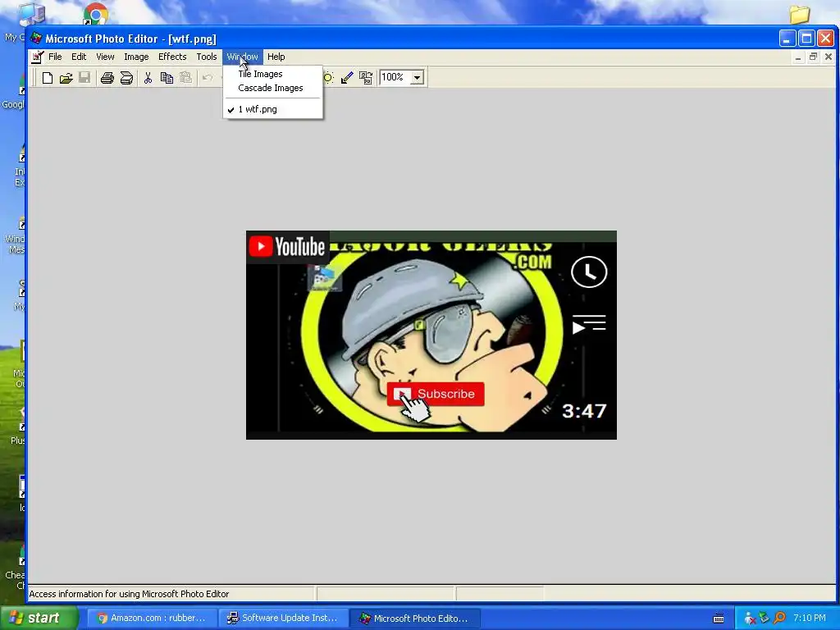Switch to Amazon.com Chrome taskbar button
This screenshot has height=630, width=840.
[152, 619]
